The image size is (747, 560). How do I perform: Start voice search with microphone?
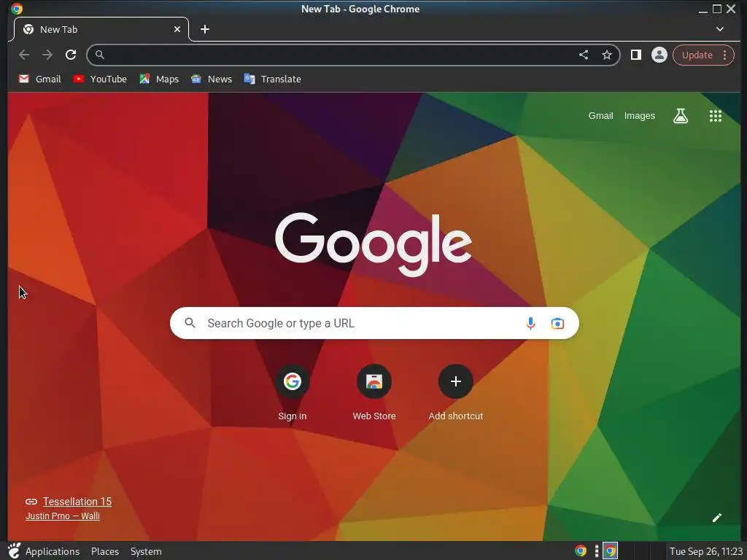[x=530, y=323]
